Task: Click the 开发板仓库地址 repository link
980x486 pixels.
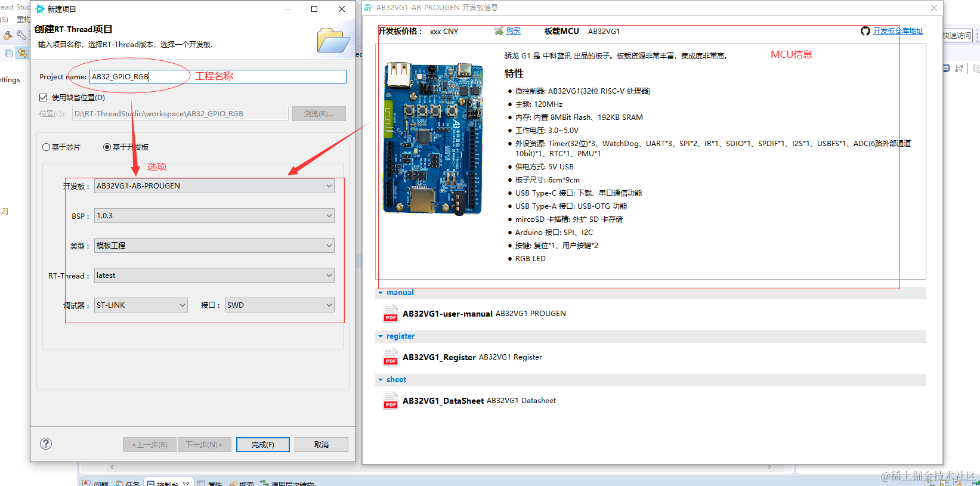Action: click(898, 31)
